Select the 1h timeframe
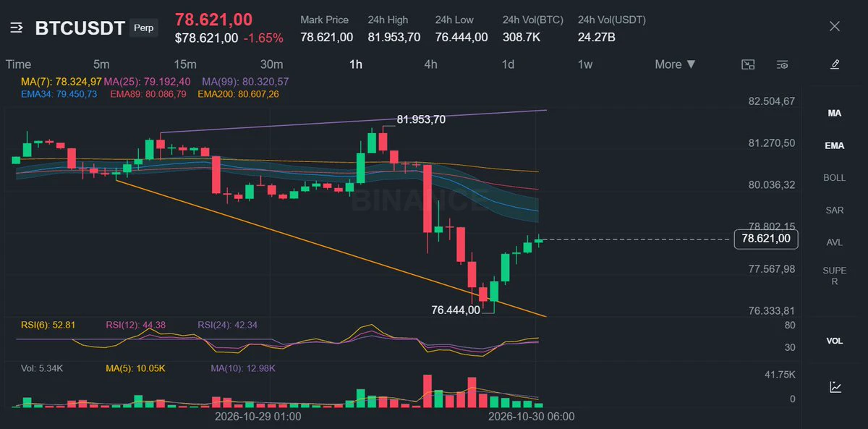 pyautogui.click(x=356, y=64)
